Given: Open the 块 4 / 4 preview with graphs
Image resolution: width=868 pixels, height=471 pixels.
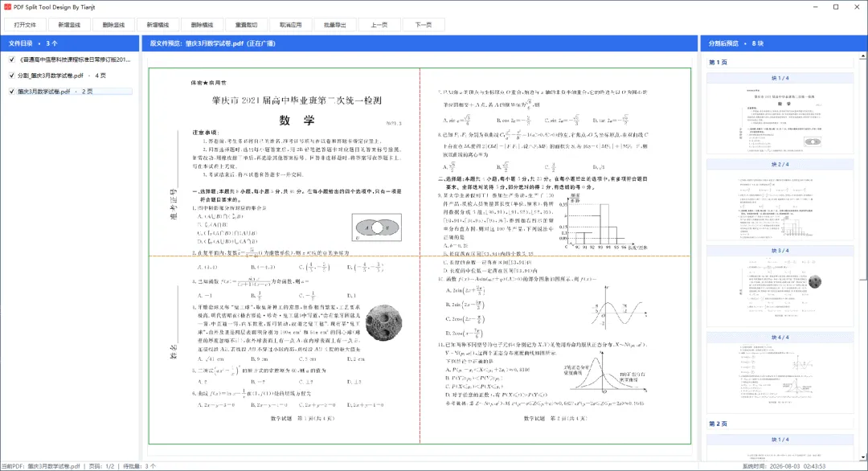Looking at the screenshot, I should (x=780, y=378).
